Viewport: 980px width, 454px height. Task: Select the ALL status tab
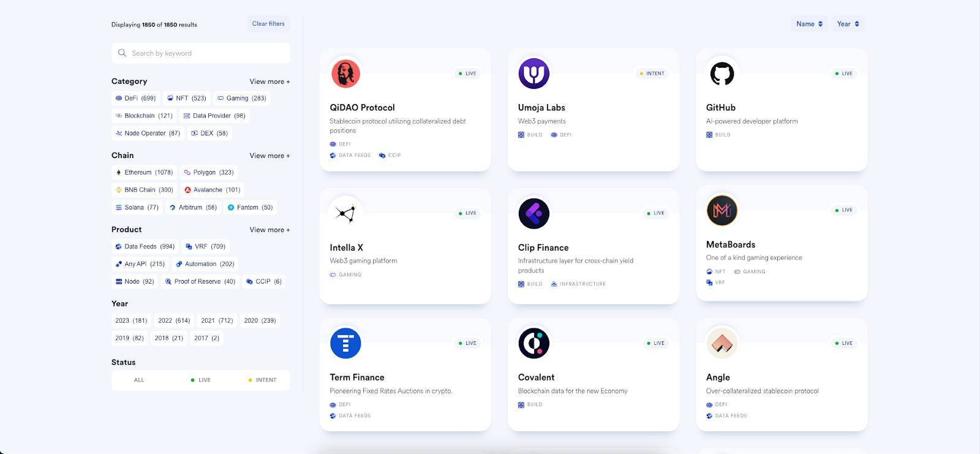(x=139, y=380)
